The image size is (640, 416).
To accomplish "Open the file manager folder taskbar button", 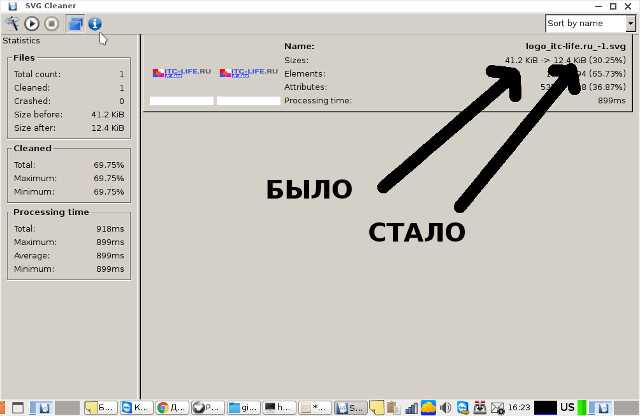I will (243, 407).
